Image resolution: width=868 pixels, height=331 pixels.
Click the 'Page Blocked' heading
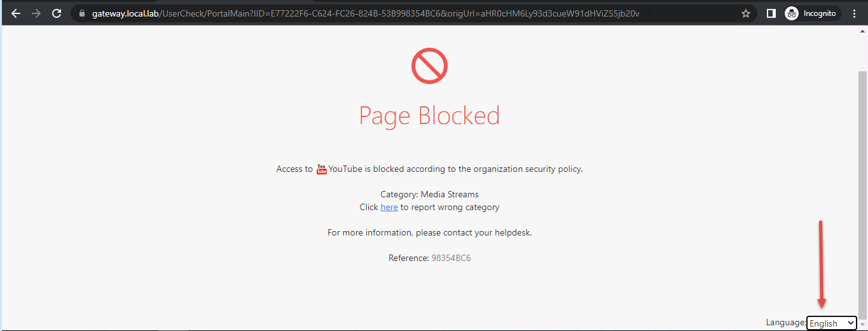pos(430,116)
